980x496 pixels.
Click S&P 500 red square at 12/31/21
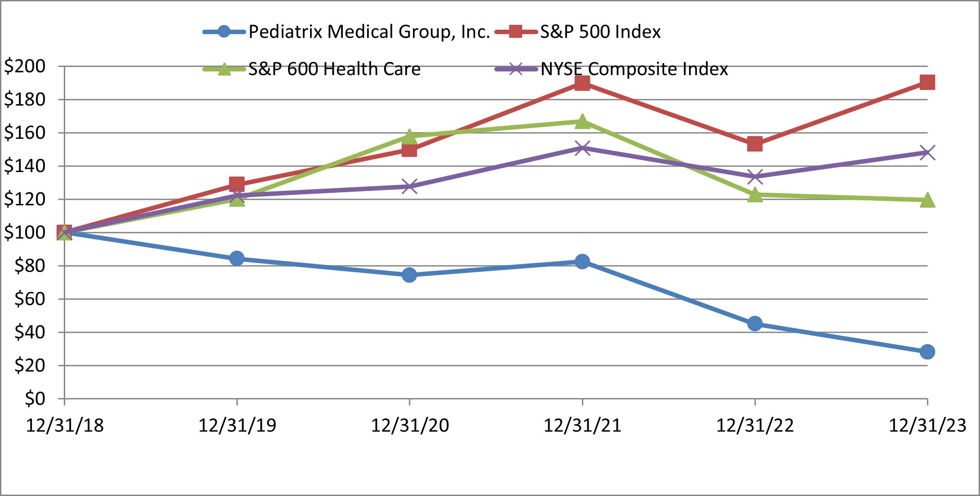tap(582, 83)
